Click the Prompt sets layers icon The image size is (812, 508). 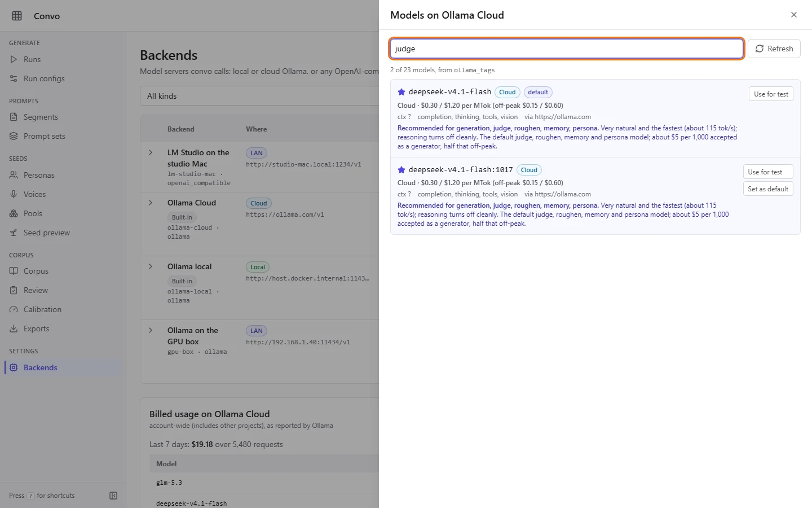point(14,136)
